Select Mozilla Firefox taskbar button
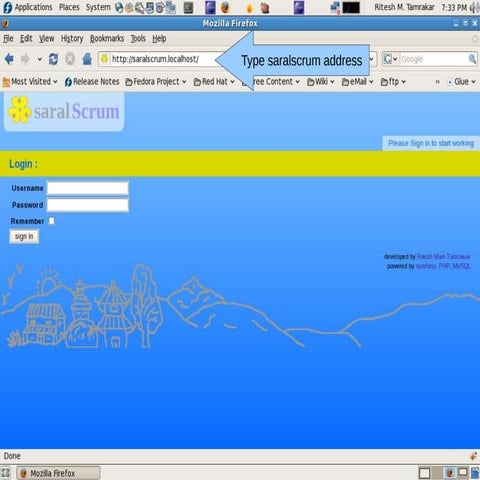This screenshot has height=480, width=480. tap(59, 473)
